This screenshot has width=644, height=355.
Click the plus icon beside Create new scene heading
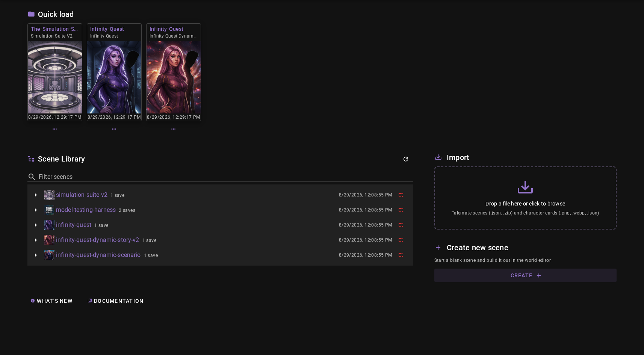point(438,248)
